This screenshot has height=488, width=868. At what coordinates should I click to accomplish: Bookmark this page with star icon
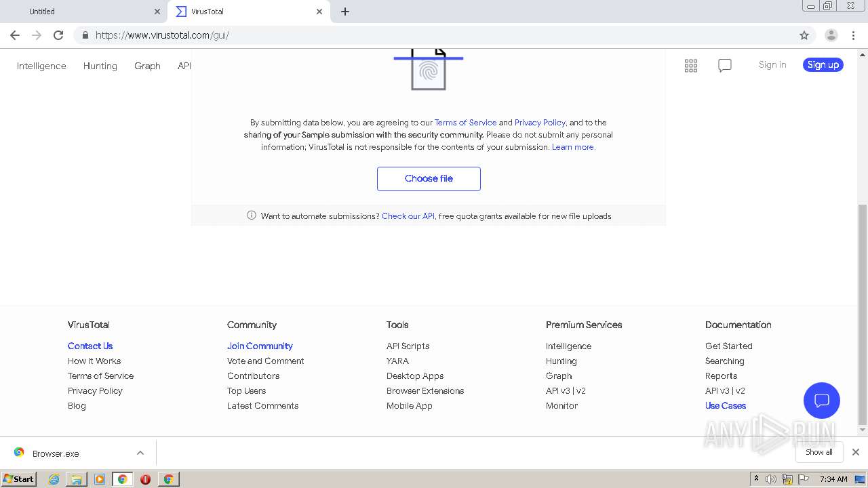click(804, 35)
